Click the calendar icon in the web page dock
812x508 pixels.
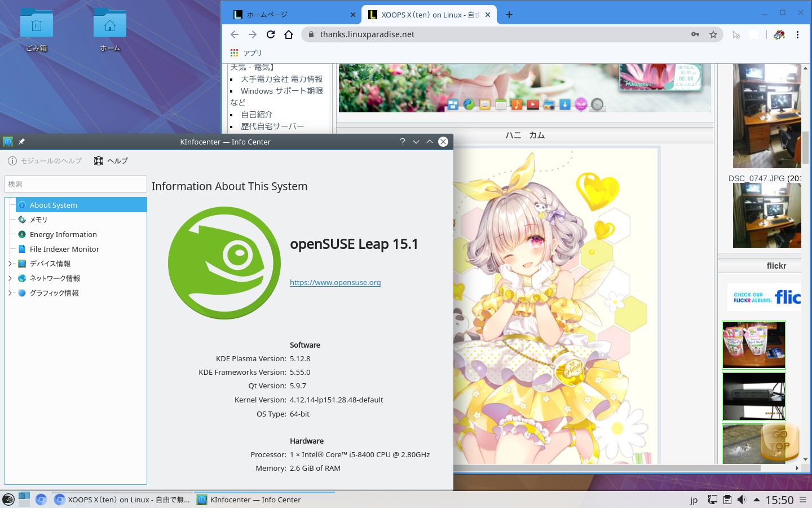501,104
